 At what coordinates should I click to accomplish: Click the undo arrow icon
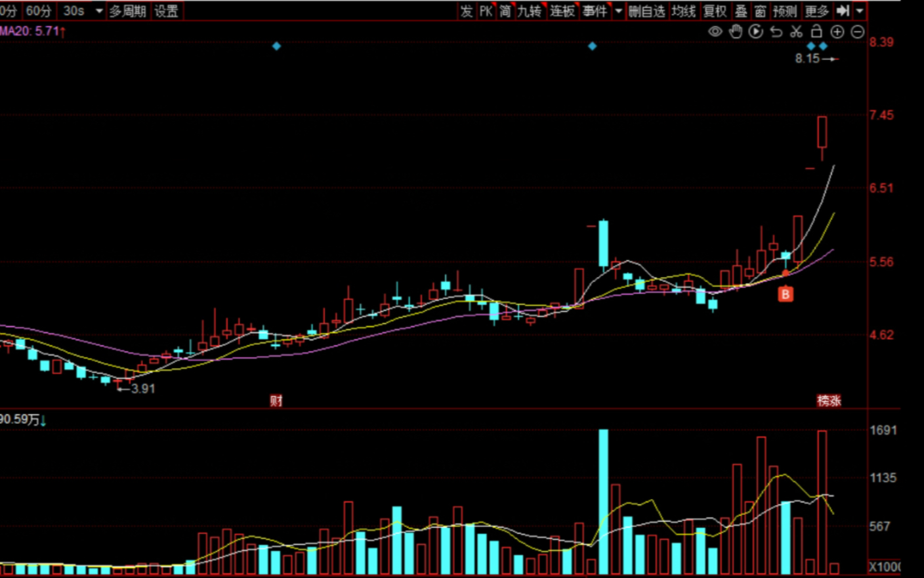click(776, 32)
